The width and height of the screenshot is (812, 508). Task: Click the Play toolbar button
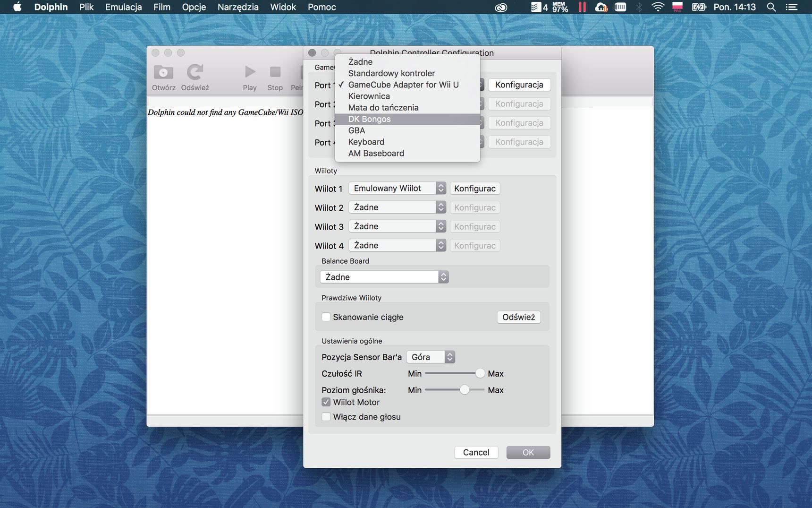click(x=250, y=78)
